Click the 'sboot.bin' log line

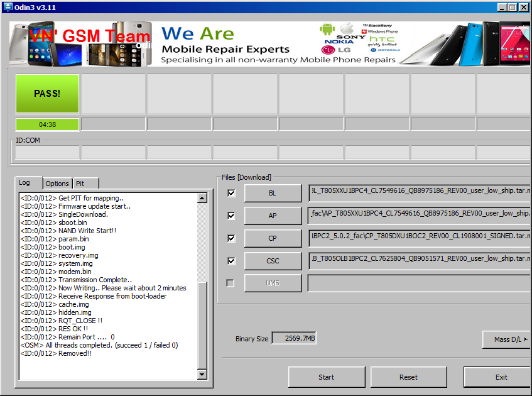tap(53, 223)
